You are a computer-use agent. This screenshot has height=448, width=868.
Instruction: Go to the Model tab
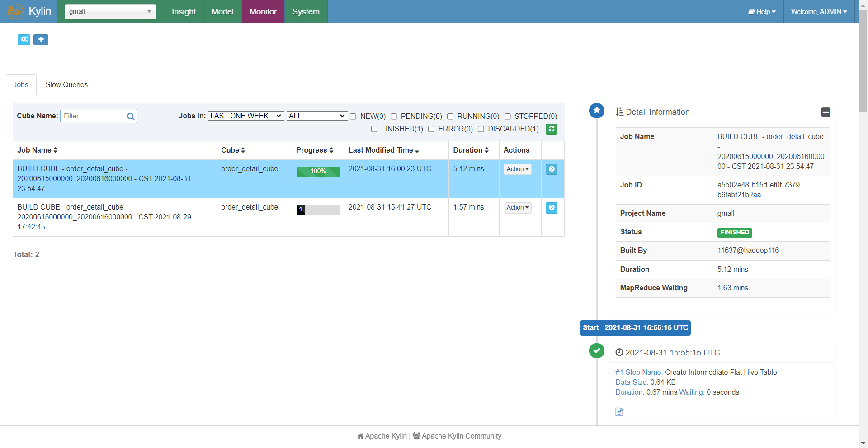pyautogui.click(x=222, y=12)
